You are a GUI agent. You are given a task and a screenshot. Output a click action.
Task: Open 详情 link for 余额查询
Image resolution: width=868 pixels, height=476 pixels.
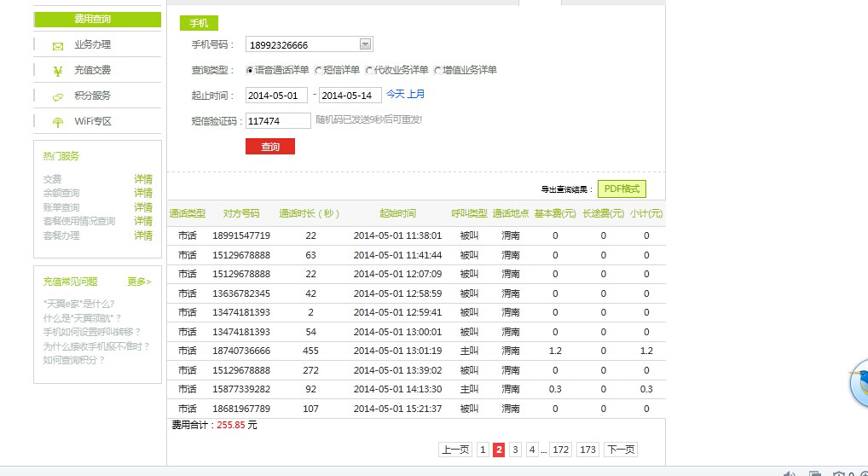click(143, 193)
